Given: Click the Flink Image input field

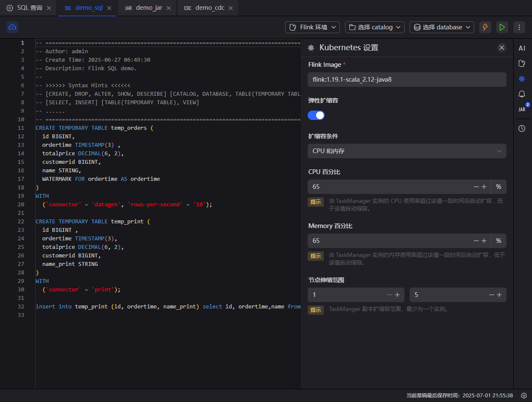Looking at the screenshot, I should (407, 80).
